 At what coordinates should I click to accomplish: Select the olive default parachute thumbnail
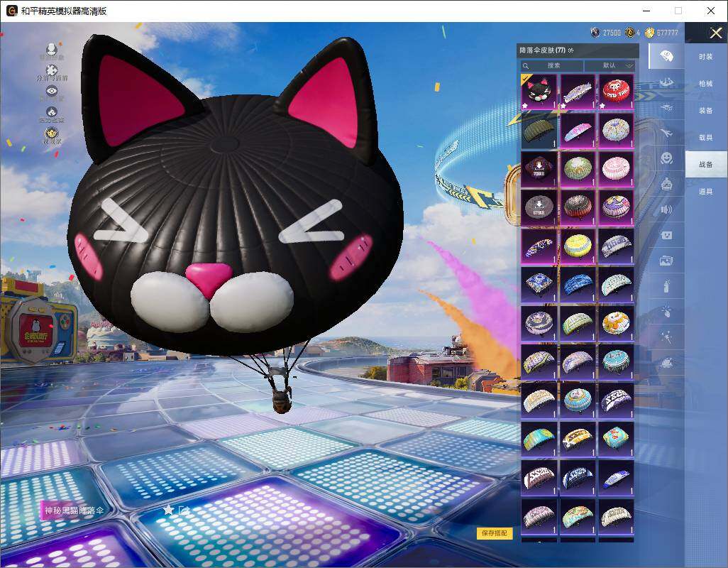point(539,131)
